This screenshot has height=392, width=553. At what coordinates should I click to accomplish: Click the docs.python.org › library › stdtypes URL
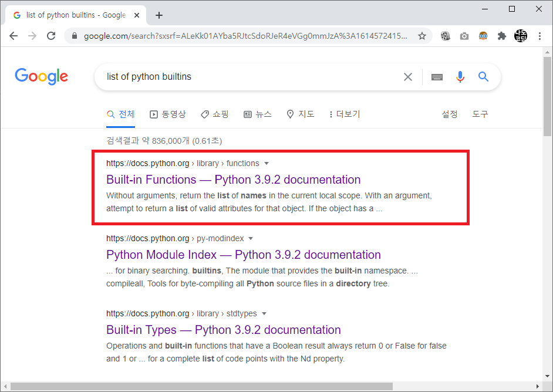(x=181, y=313)
